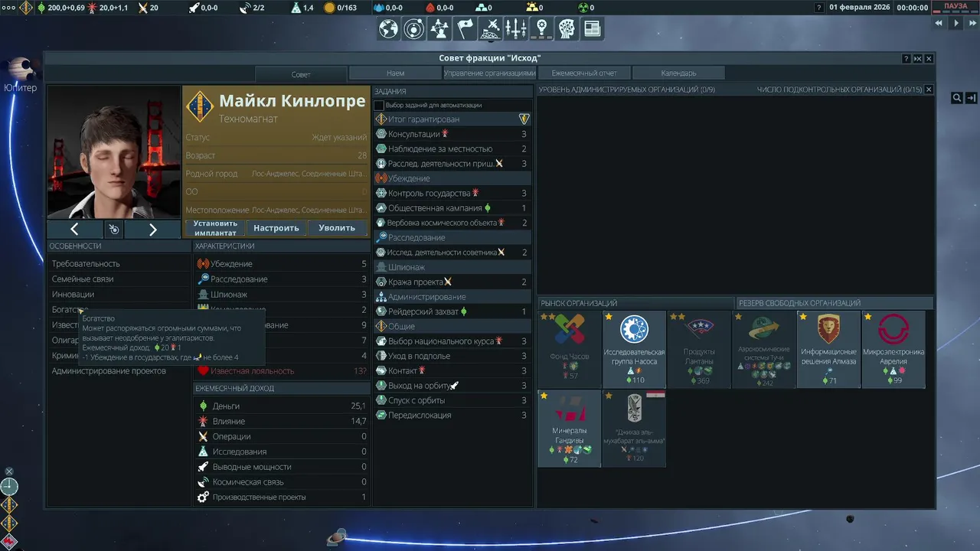Center camera on councilor location icon
The image size is (980, 551).
pos(113,229)
